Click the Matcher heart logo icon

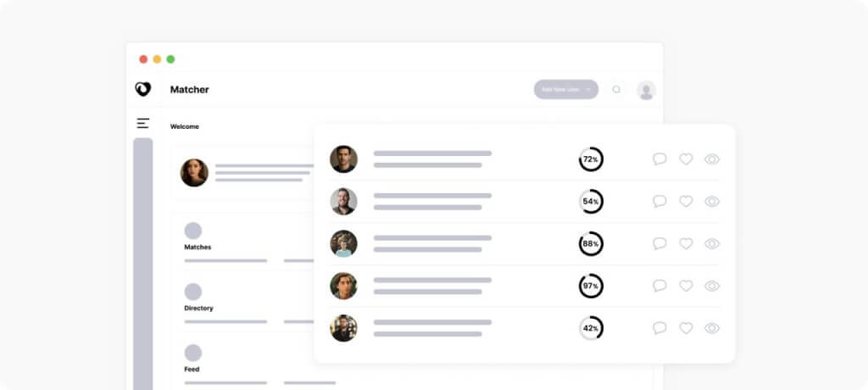142,89
